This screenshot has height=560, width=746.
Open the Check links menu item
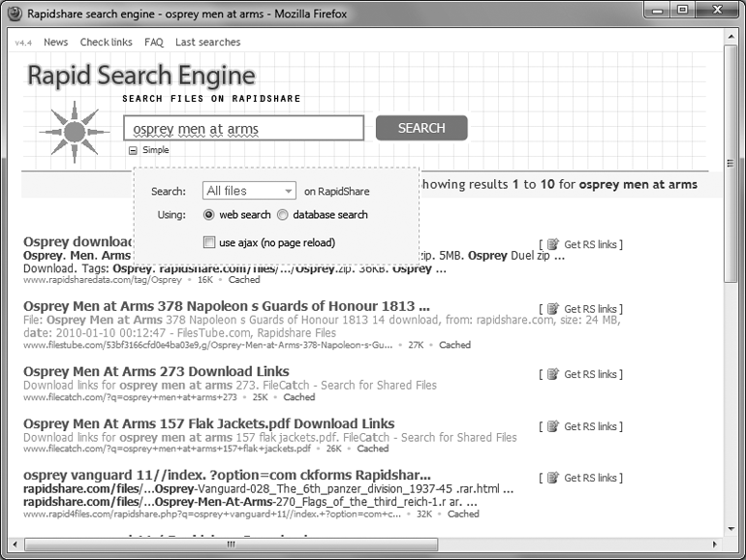pyautogui.click(x=106, y=43)
